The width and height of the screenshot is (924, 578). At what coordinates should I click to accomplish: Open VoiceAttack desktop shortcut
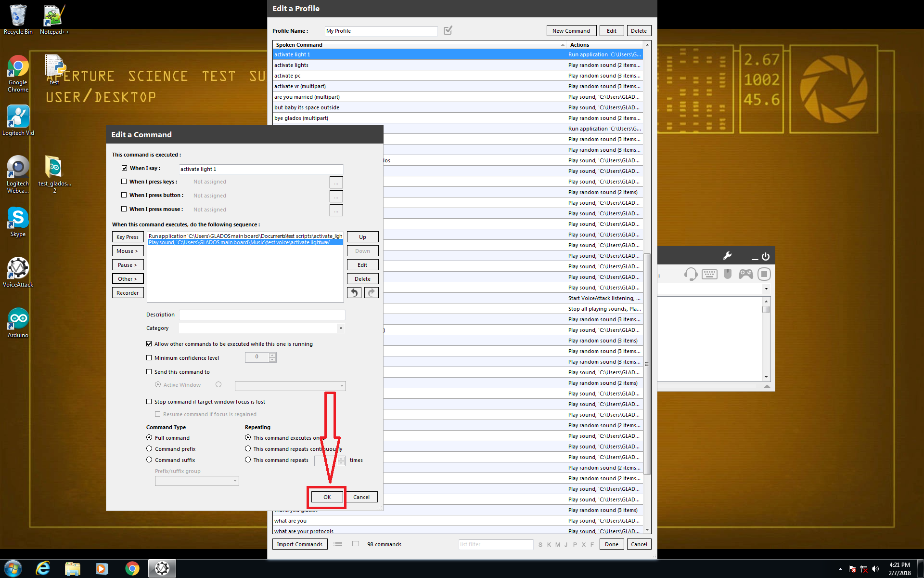point(18,272)
